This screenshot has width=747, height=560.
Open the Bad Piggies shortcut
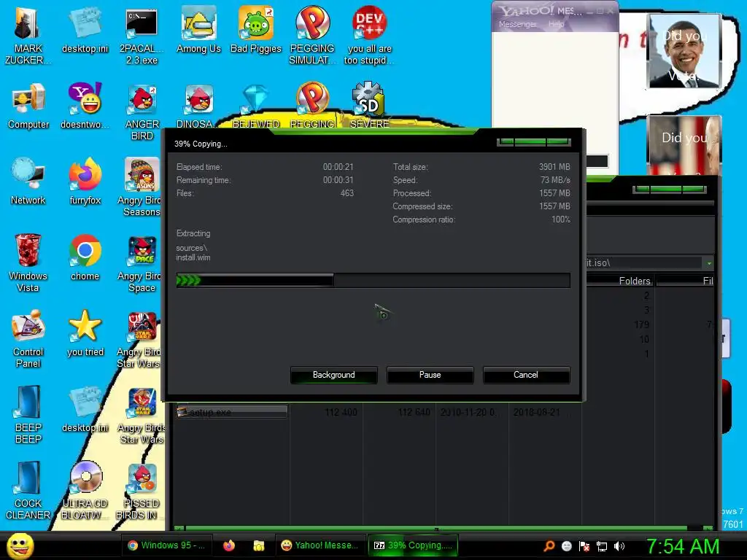point(256,30)
